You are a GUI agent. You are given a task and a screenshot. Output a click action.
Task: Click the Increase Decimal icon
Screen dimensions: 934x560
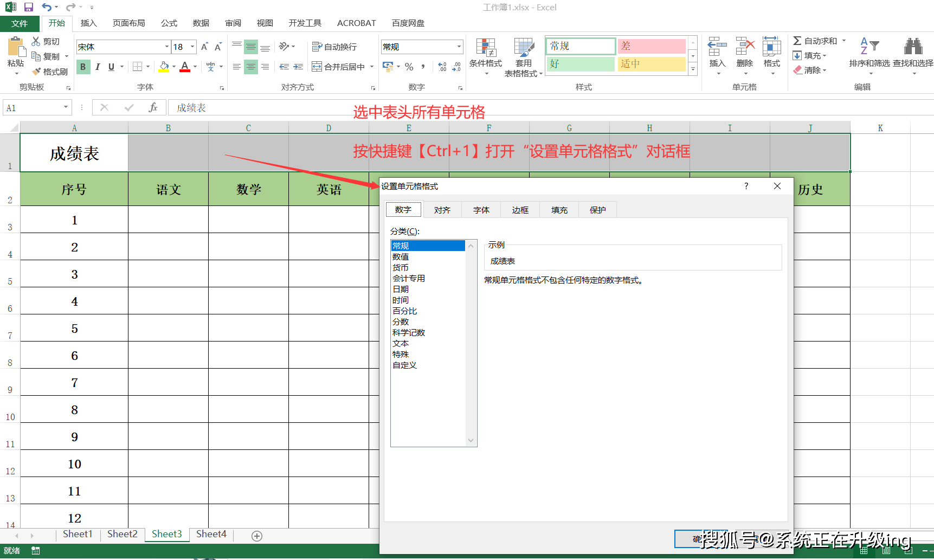point(442,66)
